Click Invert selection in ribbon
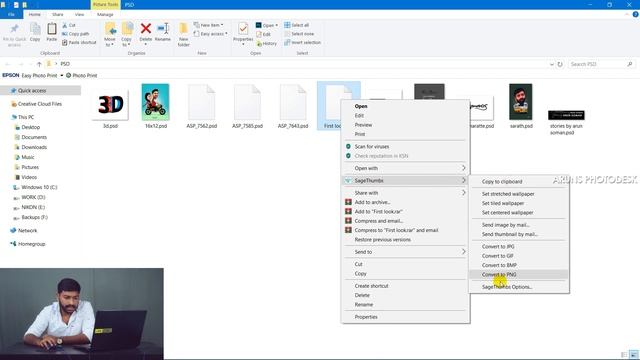 [x=302, y=42]
